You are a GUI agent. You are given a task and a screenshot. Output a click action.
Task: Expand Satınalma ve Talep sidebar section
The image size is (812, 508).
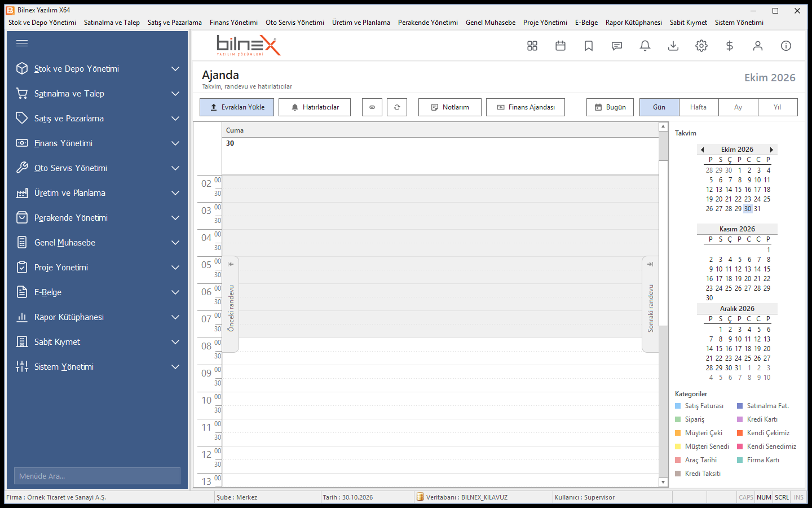click(x=97, y=94)
